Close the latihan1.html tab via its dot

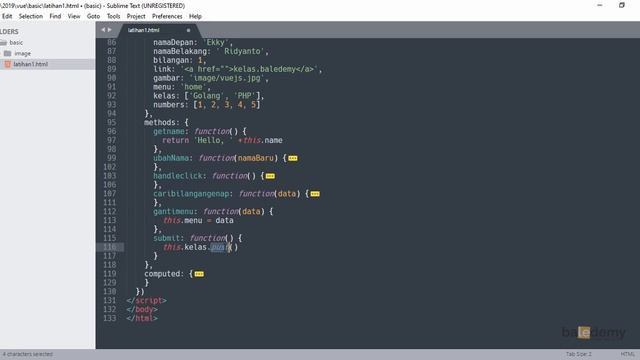(x=188, y=30)
